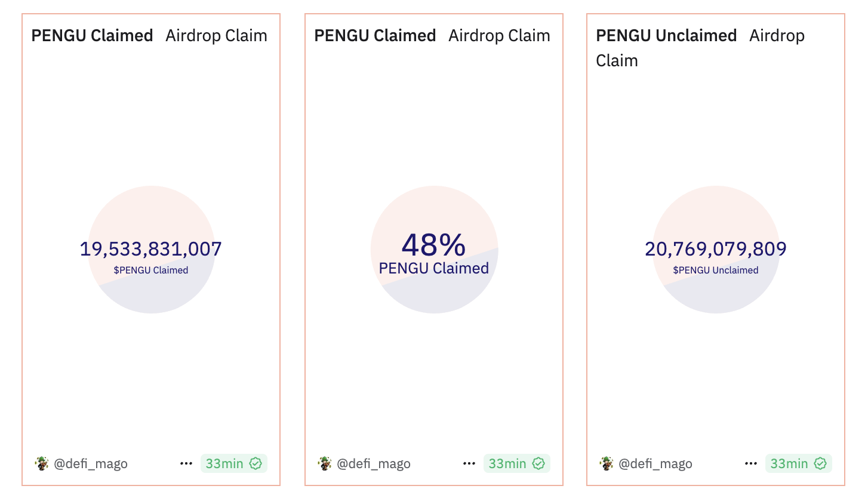Screen dimensions: 868x498
Task: Open @defi_mago profile link in Unclaimed card
Action: [655, 463]
